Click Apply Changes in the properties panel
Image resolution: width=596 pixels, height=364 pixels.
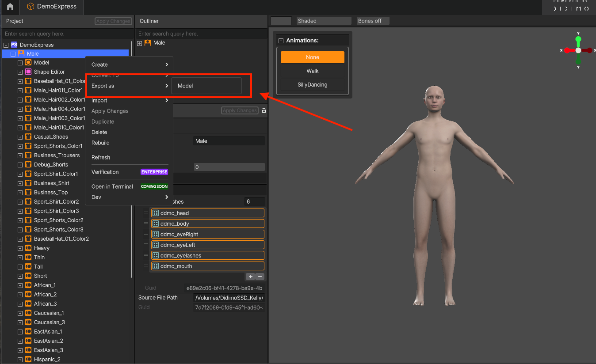[x=240, y=110]
